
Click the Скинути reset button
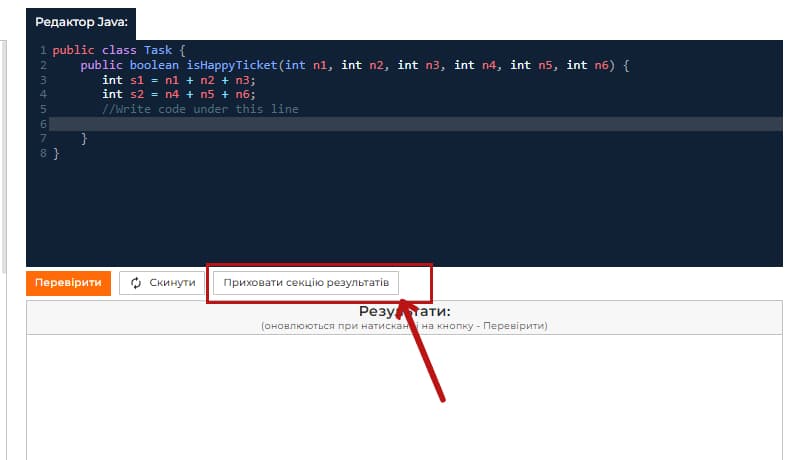(162, 283)
